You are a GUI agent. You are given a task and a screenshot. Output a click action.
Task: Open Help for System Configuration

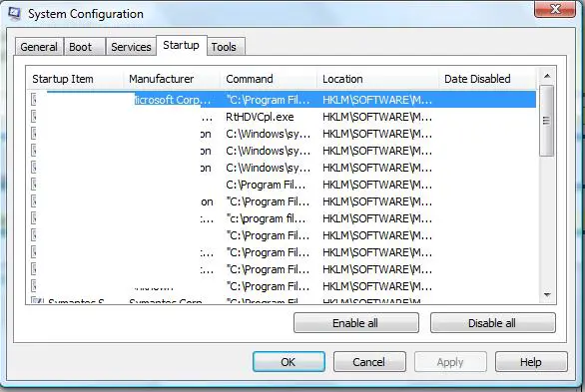pos(531,361)
